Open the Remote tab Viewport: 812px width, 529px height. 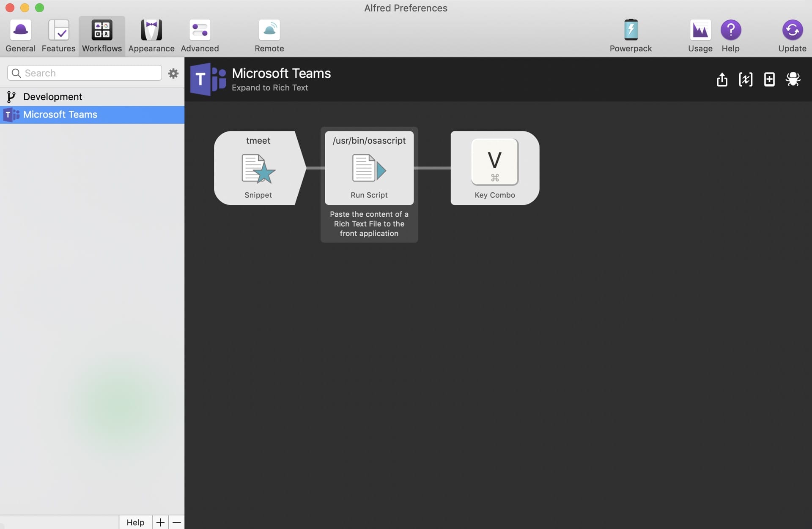click(x=269, y=36)
